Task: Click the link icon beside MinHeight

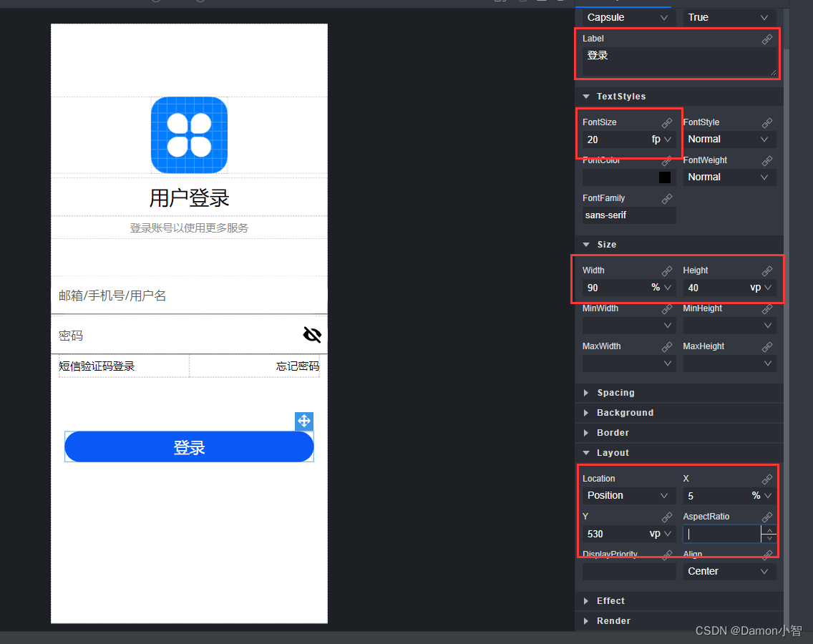Action: 767,309
